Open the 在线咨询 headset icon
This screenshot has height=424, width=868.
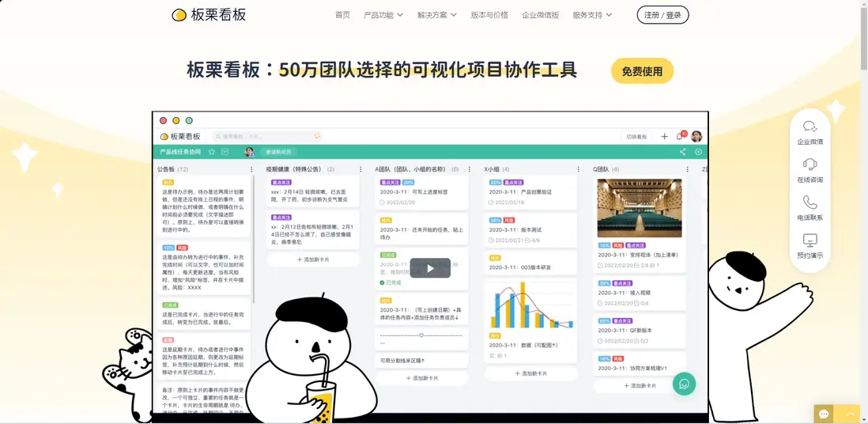tap(810, 165)
